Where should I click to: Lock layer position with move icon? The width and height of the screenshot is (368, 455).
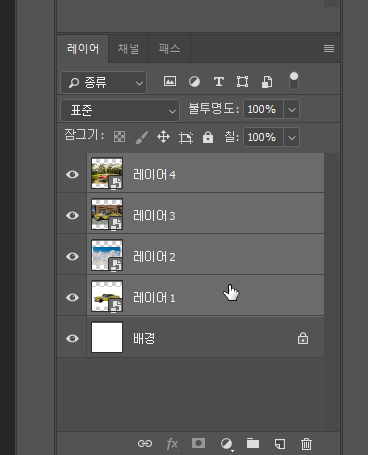[163, 137]
